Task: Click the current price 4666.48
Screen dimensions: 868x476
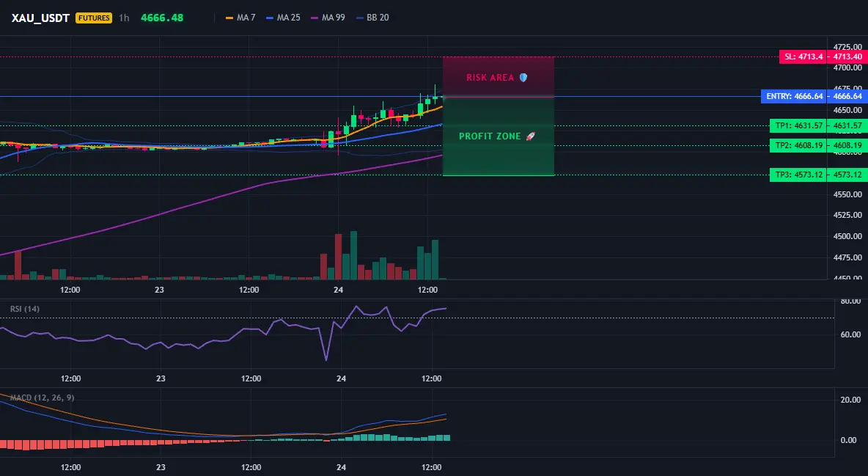Action: tap(161, 18)
